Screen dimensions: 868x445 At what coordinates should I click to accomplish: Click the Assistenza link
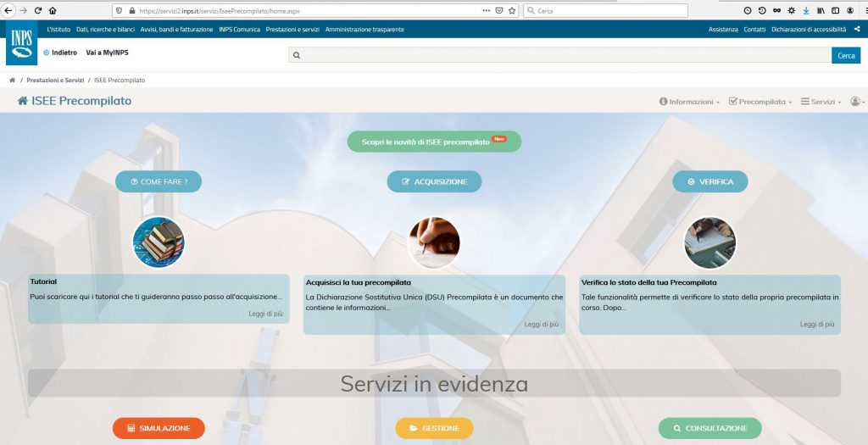[723, 30]
